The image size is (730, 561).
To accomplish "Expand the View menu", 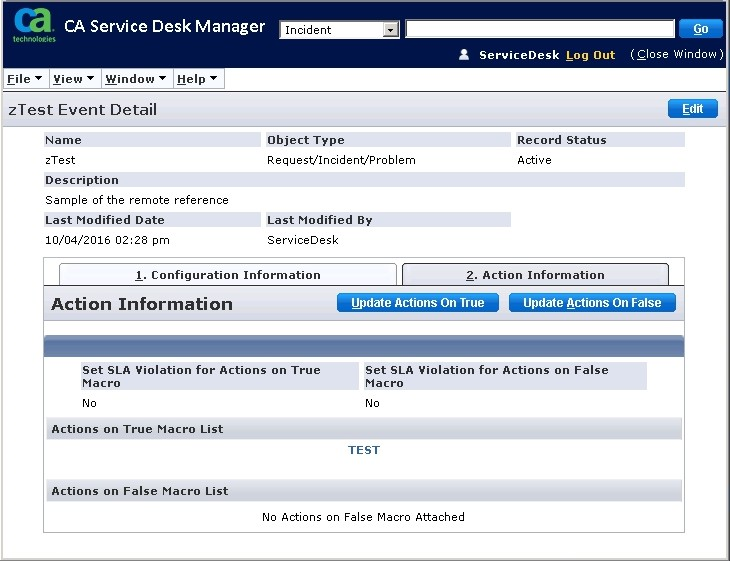I will (73, 79).
